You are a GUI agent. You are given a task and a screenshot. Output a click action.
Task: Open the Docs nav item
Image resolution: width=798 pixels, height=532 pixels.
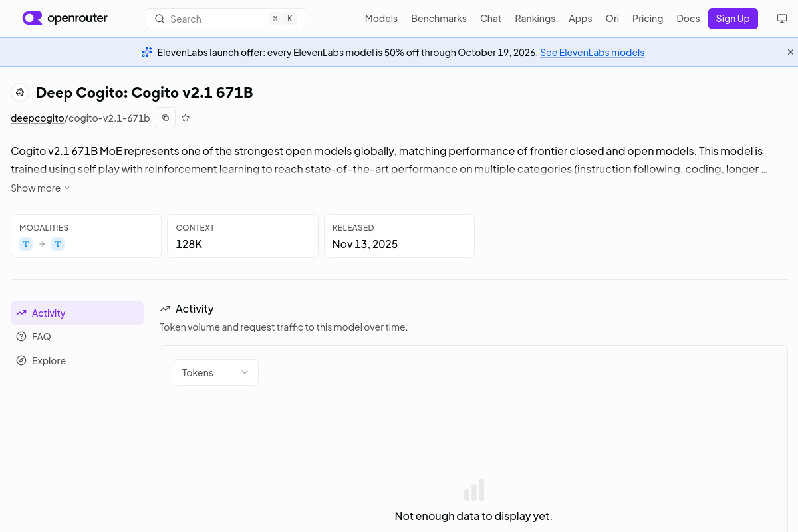click(688, 19)
